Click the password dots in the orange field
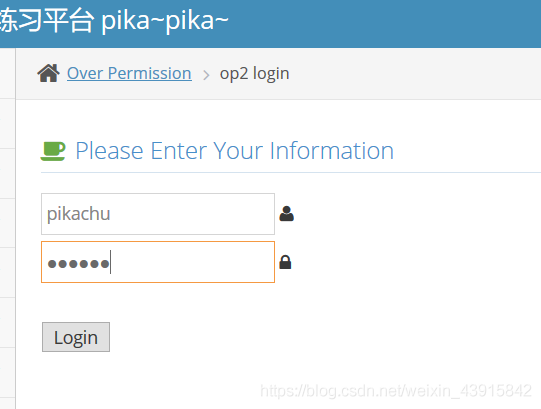This screenshot has height=409, width=541. pyautogui.click(x=78, y=264)
